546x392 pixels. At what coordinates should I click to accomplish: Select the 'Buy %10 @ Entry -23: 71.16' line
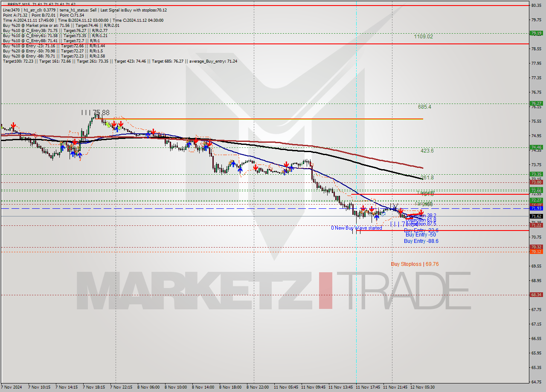click(x=54, y=46)
